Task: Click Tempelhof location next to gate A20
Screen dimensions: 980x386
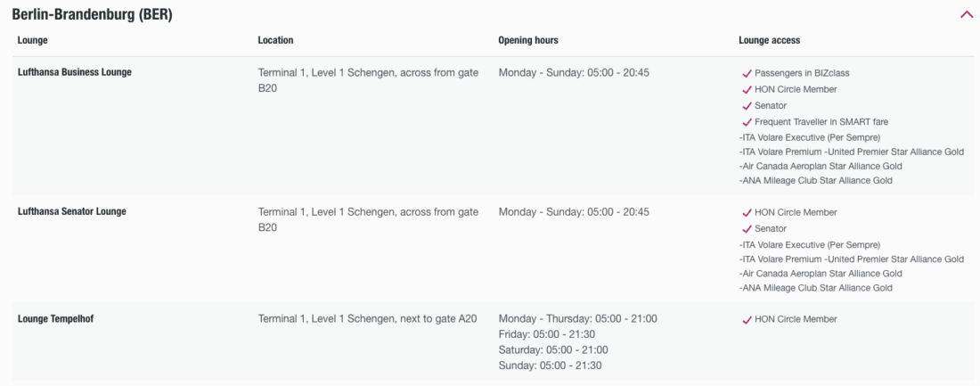Action: pos(370,319)
